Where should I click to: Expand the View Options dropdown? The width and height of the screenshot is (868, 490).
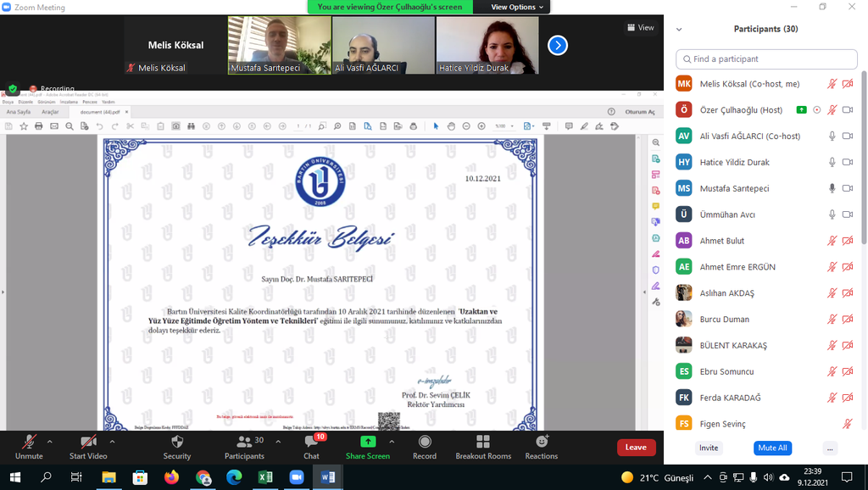pos(518,7)
